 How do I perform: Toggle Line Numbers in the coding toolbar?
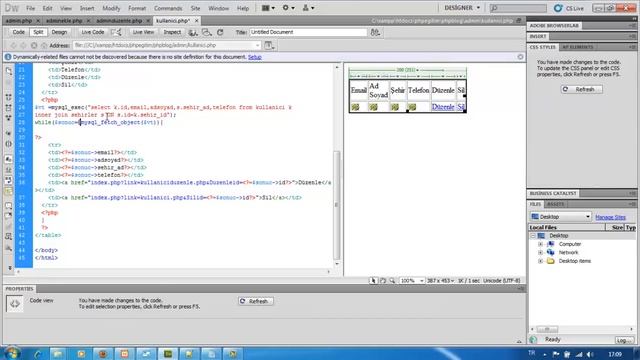[x=9, y=159]
